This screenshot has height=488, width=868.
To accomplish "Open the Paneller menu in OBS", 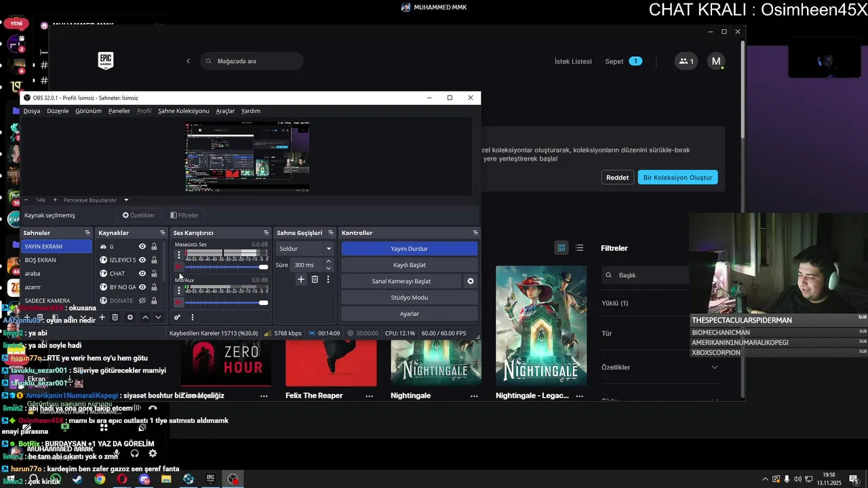I will pos(119,110).
